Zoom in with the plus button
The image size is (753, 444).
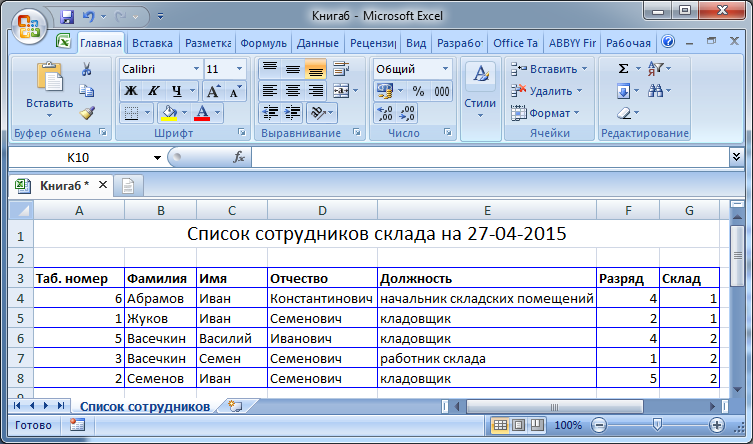point(717,425)
